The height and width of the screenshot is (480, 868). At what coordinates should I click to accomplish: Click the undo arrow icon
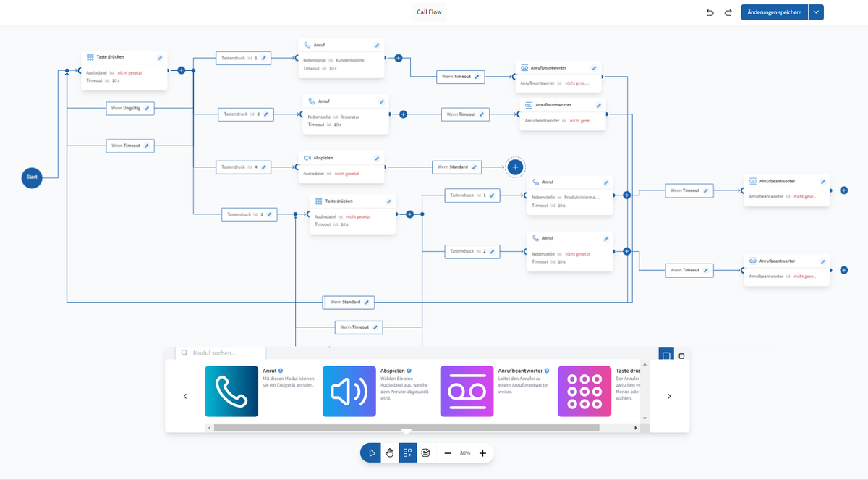tap(710, 12)
